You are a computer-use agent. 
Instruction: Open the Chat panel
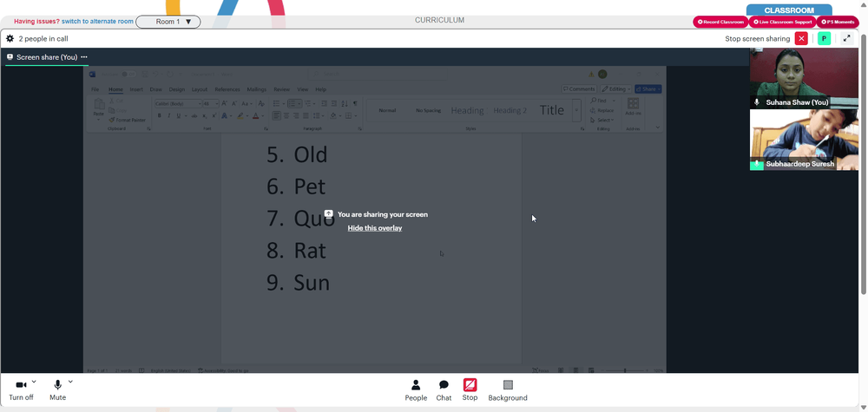[x=444, y=390]
